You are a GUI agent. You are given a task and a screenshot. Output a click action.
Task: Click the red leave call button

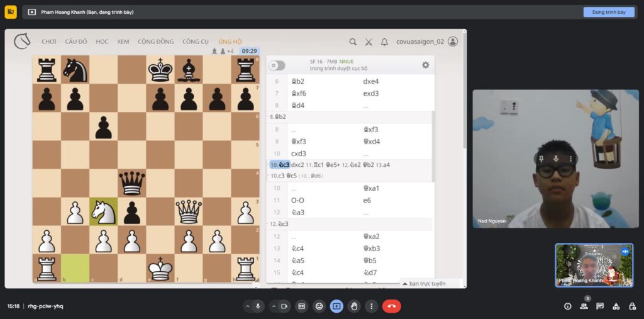[x=391, y=306]
